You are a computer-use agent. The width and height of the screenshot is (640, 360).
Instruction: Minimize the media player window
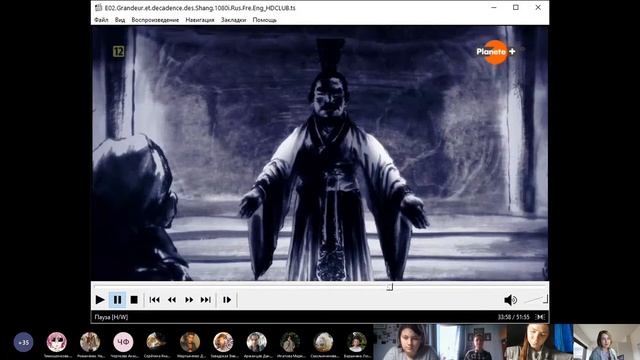coord(494,7)
